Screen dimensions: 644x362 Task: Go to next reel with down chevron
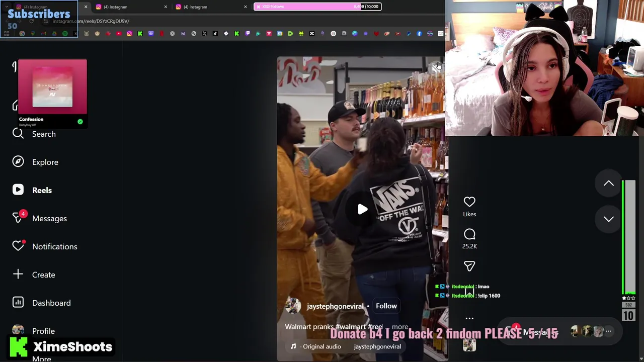point(609,219)
